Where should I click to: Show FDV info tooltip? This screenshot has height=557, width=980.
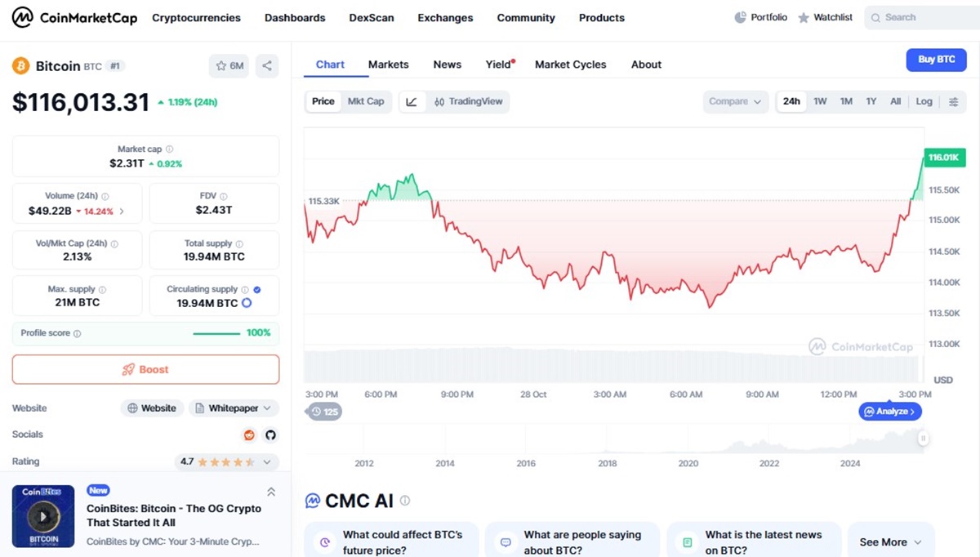[x=224, y=197]
